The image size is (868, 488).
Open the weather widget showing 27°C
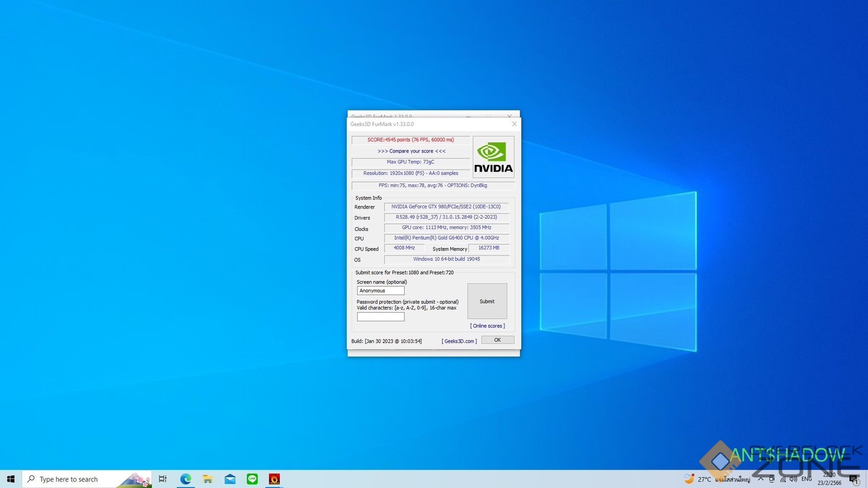click(x=717, y=479)
